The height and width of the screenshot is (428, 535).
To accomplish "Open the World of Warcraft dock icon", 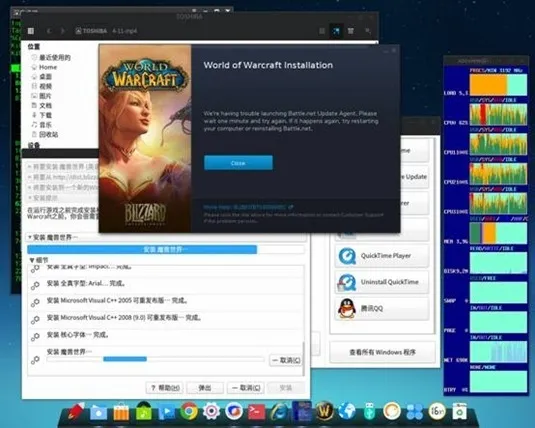I will tap(324, 411).
